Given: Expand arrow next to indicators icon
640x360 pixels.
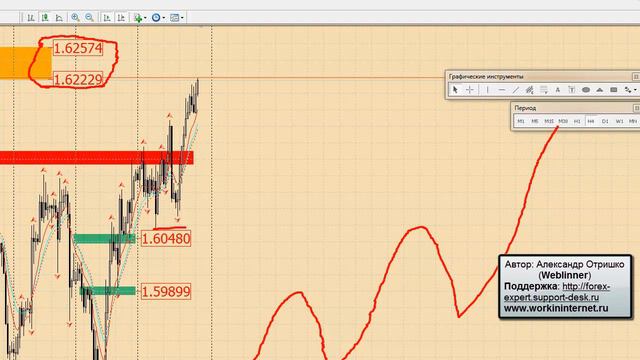Looking at the screenshot, I should [x=145, y=18].
